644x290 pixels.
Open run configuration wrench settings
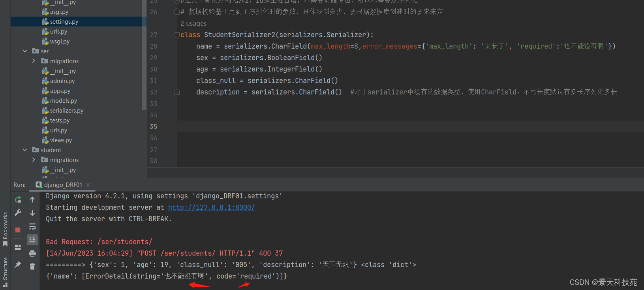coord(18,213)
